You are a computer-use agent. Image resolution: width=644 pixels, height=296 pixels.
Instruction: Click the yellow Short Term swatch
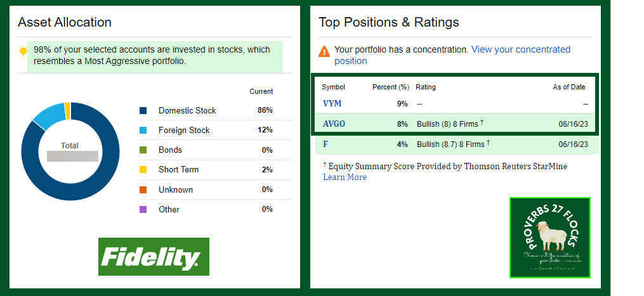click(x=143, y=170)
